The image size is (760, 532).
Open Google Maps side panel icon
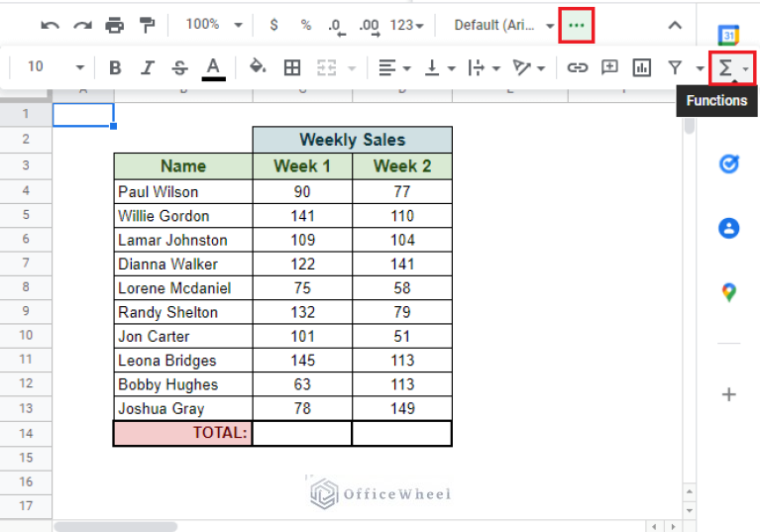point(728,292)
